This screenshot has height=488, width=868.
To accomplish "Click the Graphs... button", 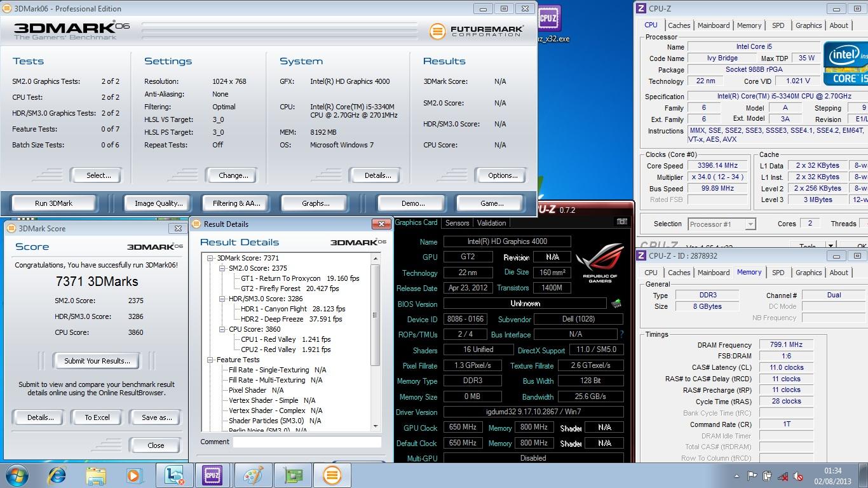I will (x=316, y=203).
